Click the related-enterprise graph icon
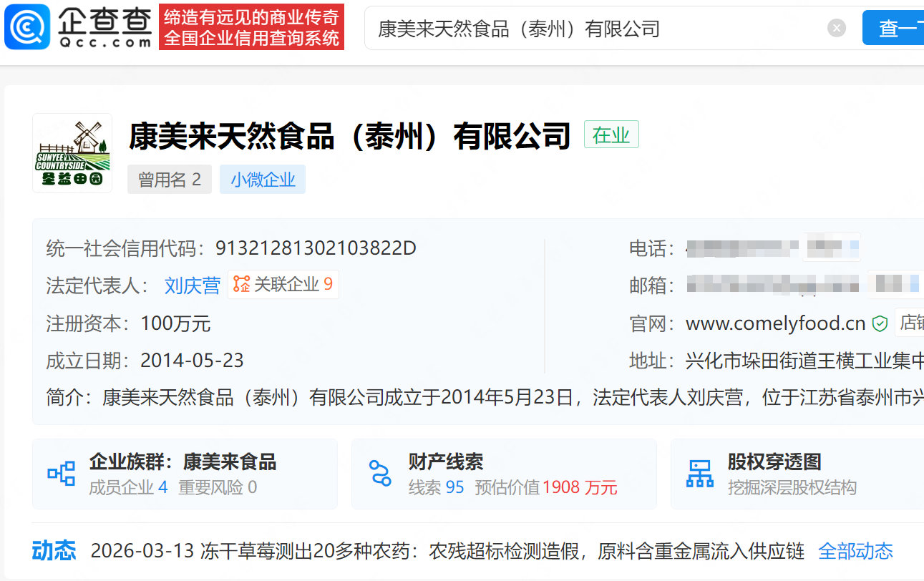Screen dimensions: 924x581 (241, 284)
